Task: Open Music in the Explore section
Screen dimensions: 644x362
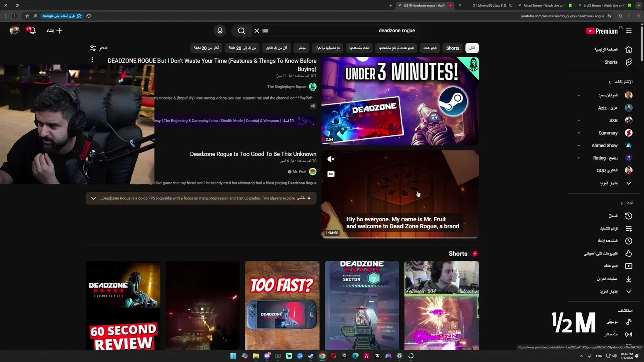Action: [619, 322]
